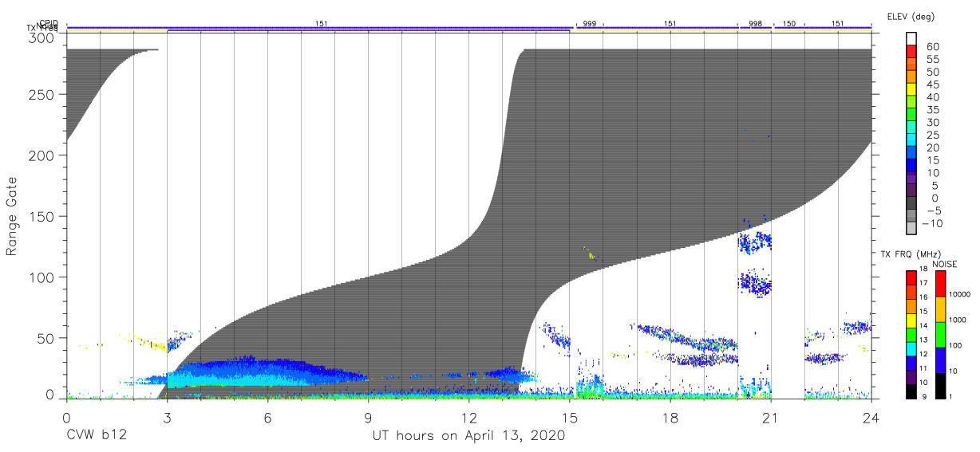Image resolution: width=980 pixels, height=452 pixels.
Task: Click the '−10' label in the ELEV legend
Action: (931, 222)
